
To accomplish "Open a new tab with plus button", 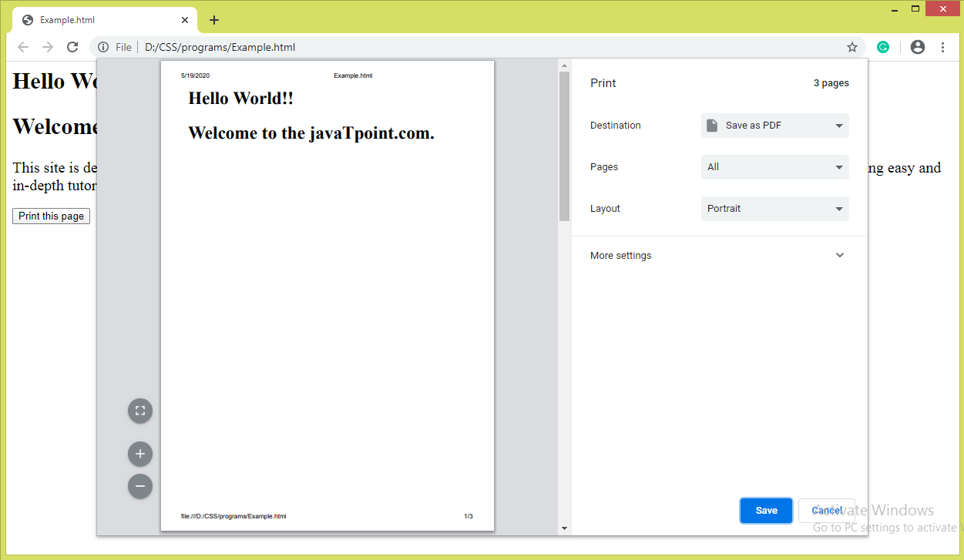I will [x=214, y=20].
